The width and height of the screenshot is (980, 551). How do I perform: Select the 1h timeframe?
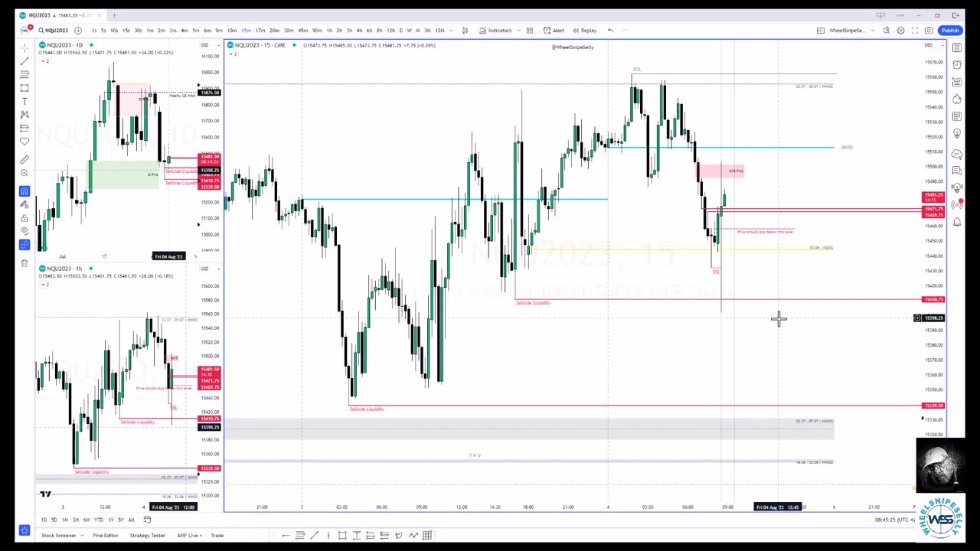330,31
